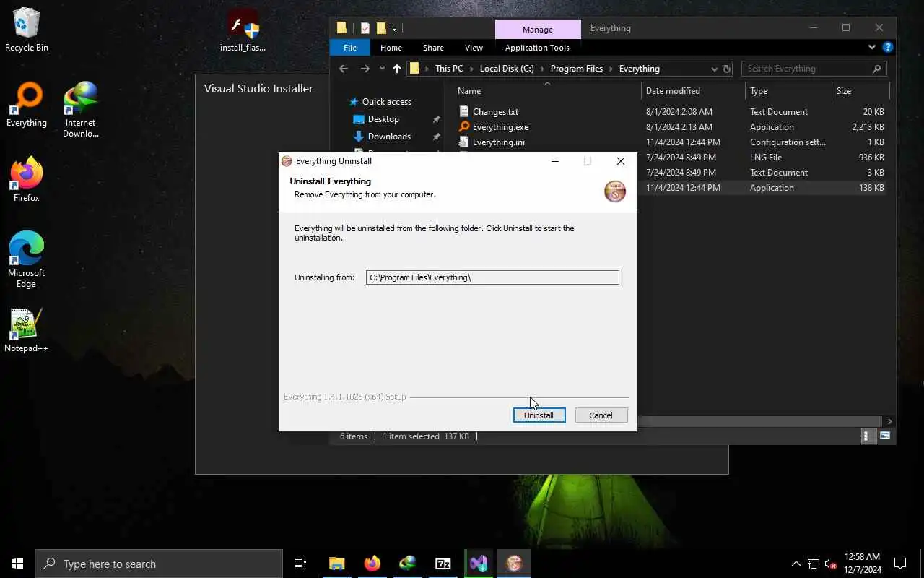Open the Share ribbon tab
Image resolution: width=924 pixels, height=578 pixels.
433,48
